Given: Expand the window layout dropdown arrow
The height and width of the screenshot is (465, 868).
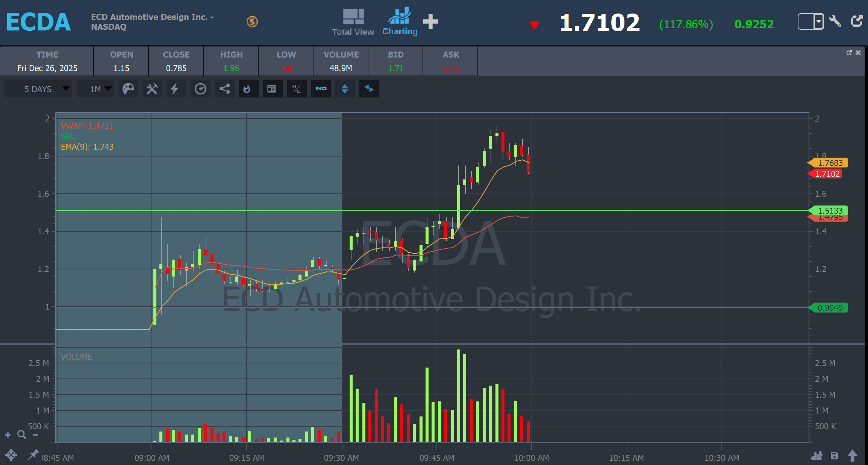Looking at the screenshot, I should coord(818,21).
